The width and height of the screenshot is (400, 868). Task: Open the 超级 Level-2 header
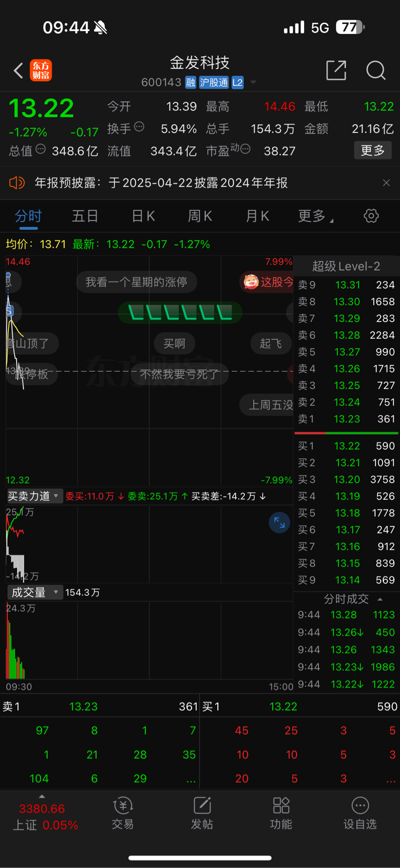point(346,266)
